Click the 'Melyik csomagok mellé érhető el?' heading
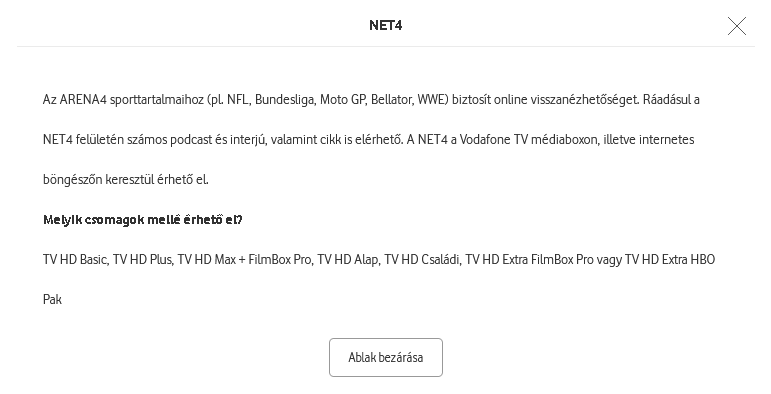 pos(143,219)
